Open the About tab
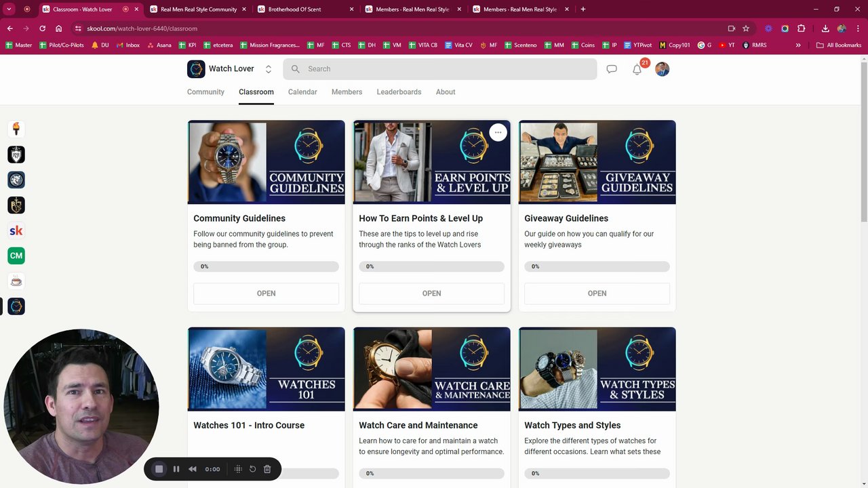Viewport: 868px width, 488px height. [x=446, y=92]
